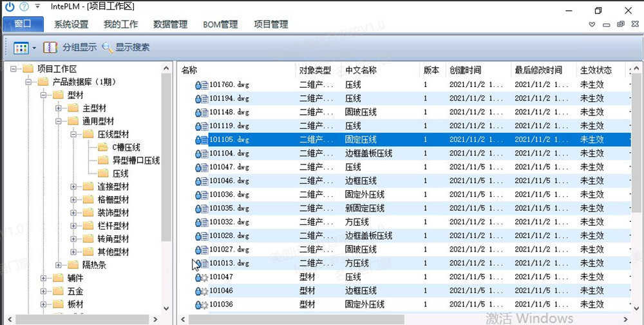
Task: Open the 项目管理 menu
Action: coord(270,25)
